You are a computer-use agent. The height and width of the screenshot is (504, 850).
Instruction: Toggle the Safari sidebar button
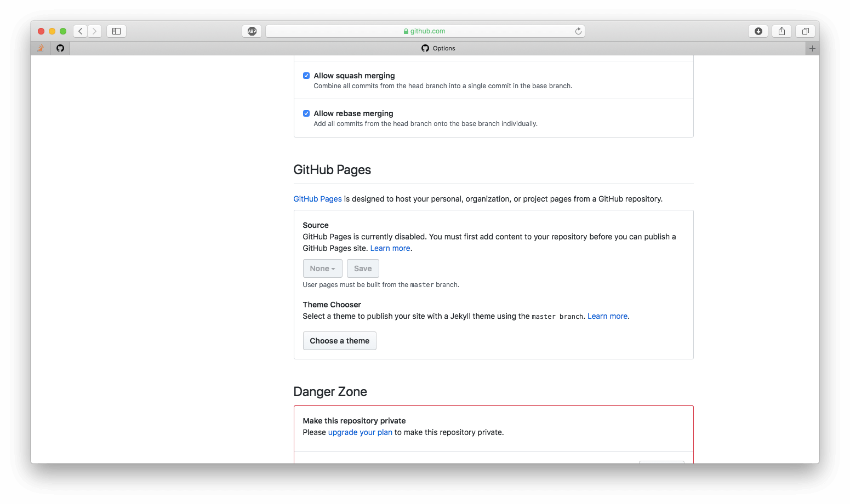tap(116, 31)
